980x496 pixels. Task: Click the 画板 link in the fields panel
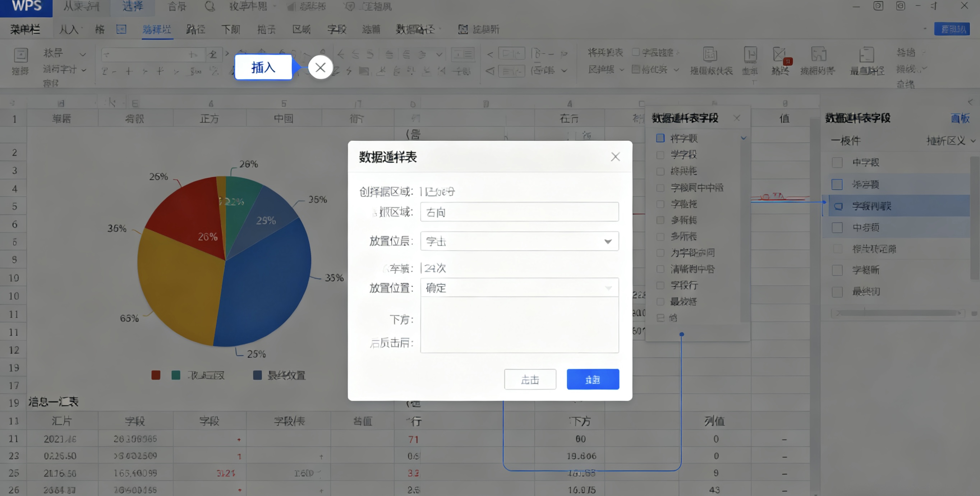[x=960, y=119]
